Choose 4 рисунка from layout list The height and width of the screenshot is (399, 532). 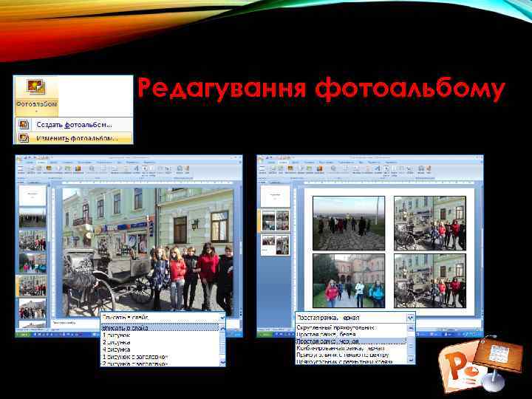[160, 349]
